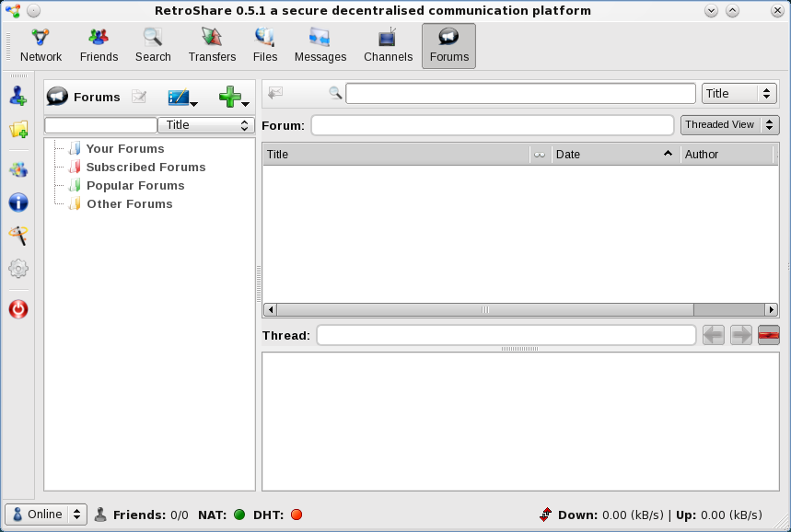Click the add shared folder sidebar icon
The height and width of the screenshot is (532, 791).
tap(18, 129)
